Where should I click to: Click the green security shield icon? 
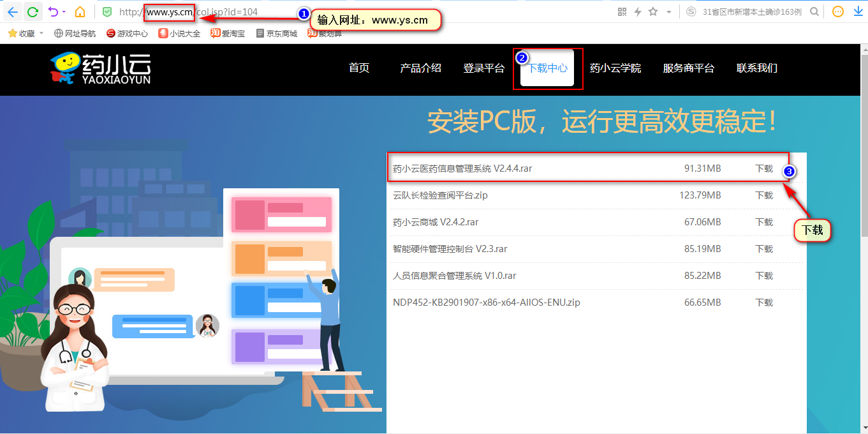107,11
